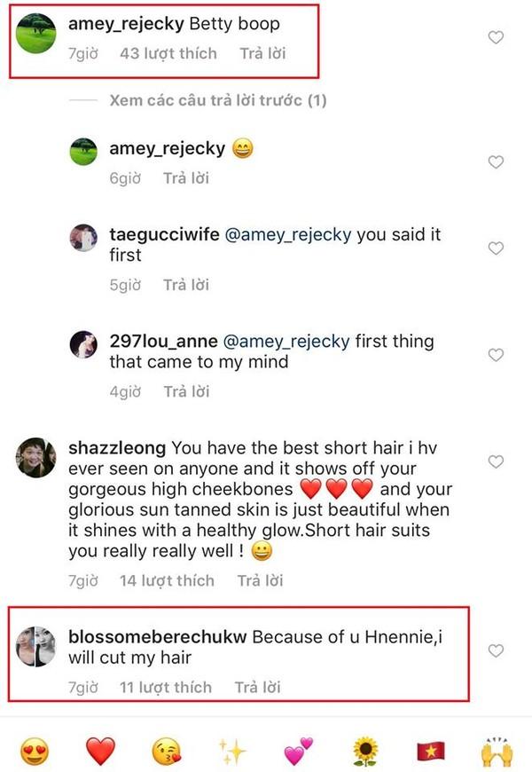The width and height of the screenshot is (532, 772).
Task: Tap the sunflower emoji reaction
Action: (x=364, y=752)
